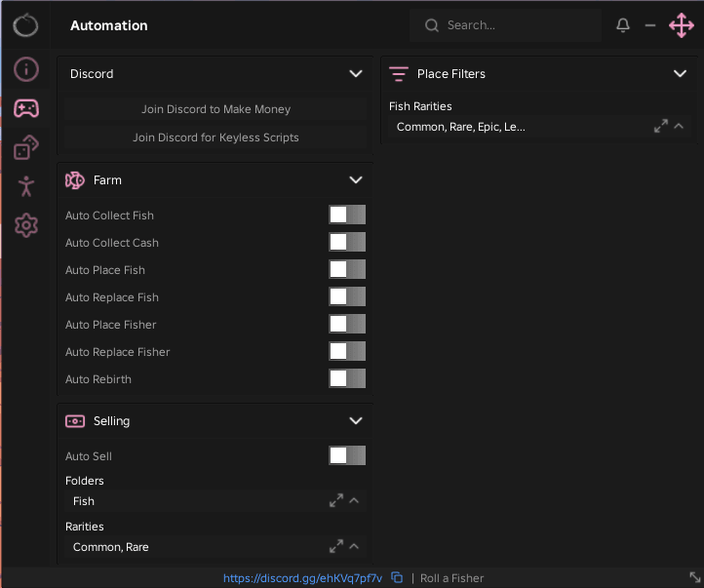Open the Folders dropdown caret
Viewport: 704px width, 588px height.
pos(354,500)
